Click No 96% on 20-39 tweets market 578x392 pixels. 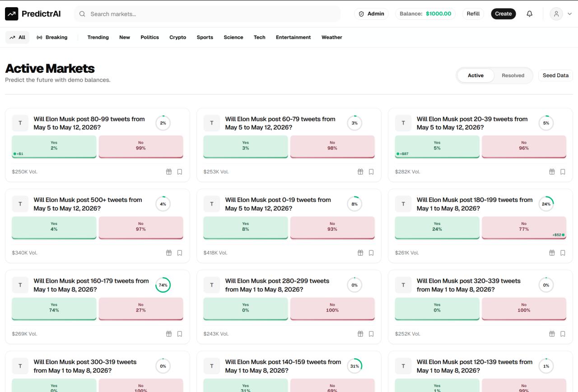524,146
